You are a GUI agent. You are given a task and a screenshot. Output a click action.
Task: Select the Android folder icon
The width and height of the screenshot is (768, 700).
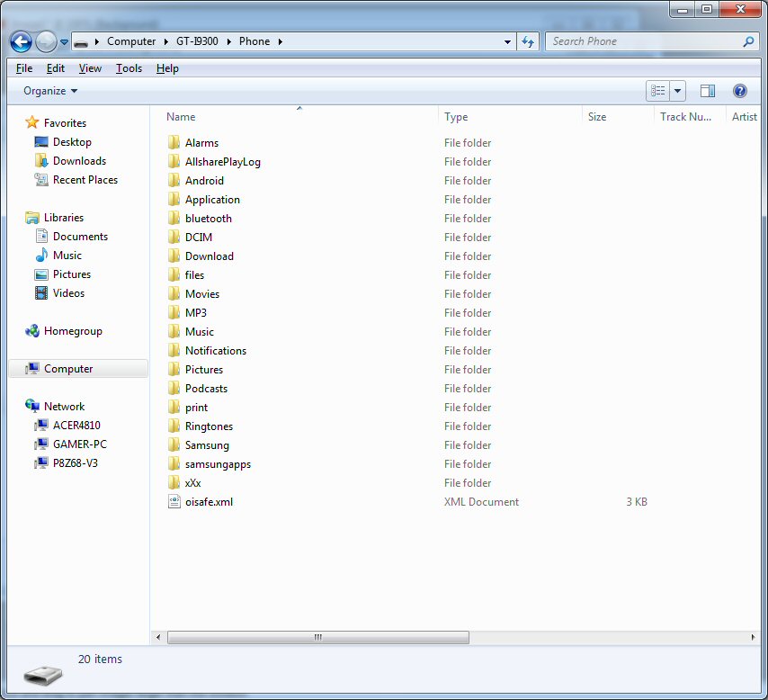point(174,180)
